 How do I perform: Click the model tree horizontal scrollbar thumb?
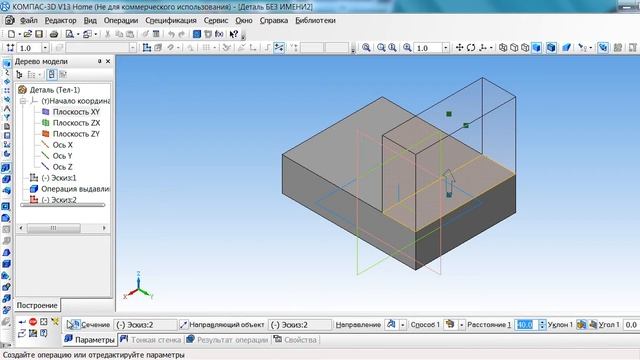[x=53, y=228]
